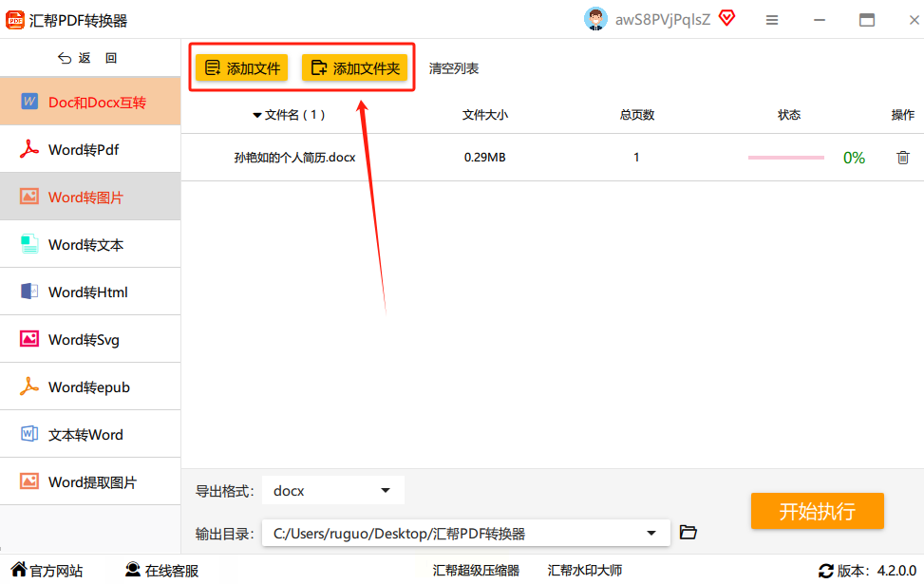Click the pink progress bar in 状态

click(x=786, y=158)
